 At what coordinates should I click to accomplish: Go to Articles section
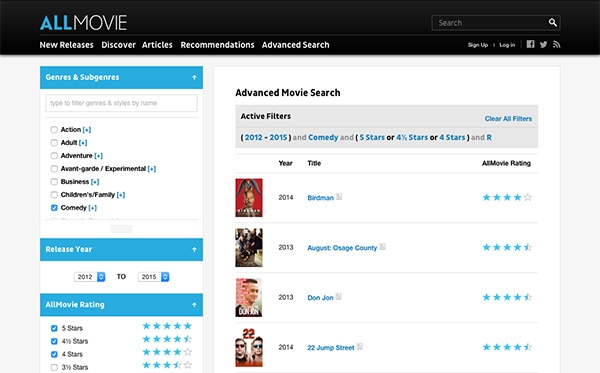[x=157, y=45]
